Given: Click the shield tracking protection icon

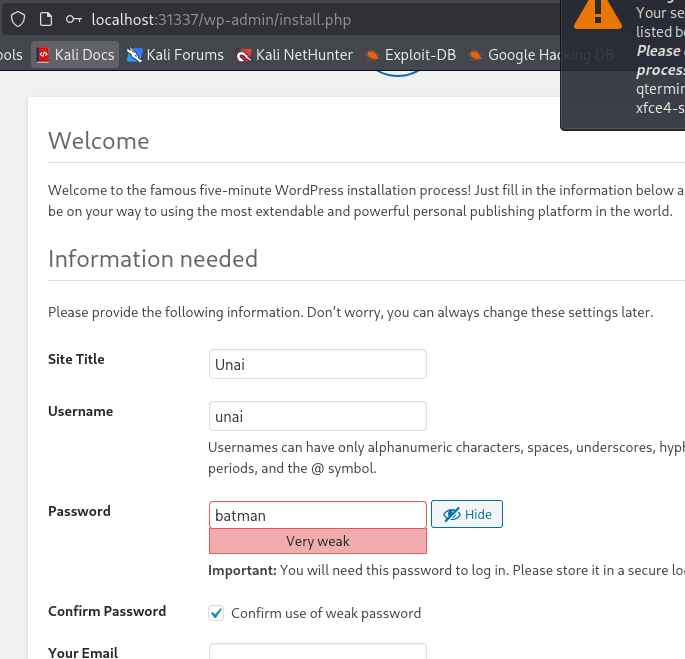Looking at the screenshot, I should point(17,19).
